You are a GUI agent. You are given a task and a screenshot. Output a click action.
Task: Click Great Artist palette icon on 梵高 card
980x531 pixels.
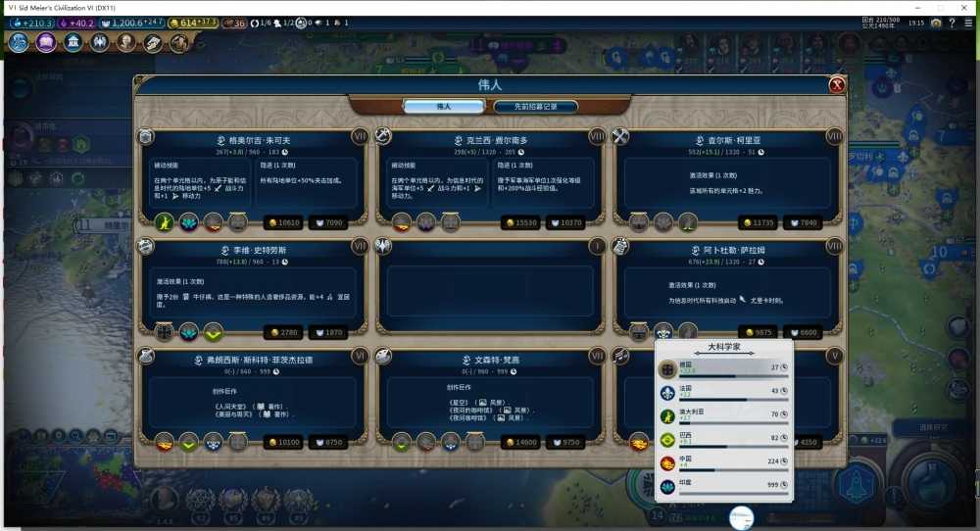point(383,356)
